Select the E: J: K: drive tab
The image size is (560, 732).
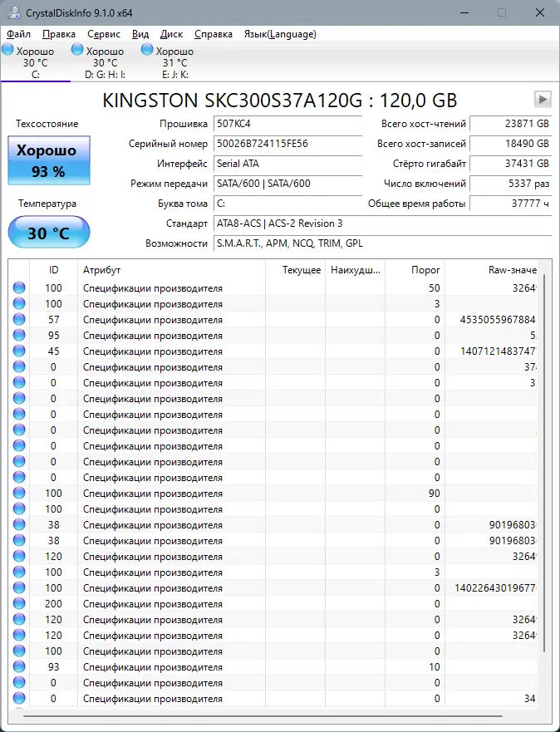(x=175, y=62)
